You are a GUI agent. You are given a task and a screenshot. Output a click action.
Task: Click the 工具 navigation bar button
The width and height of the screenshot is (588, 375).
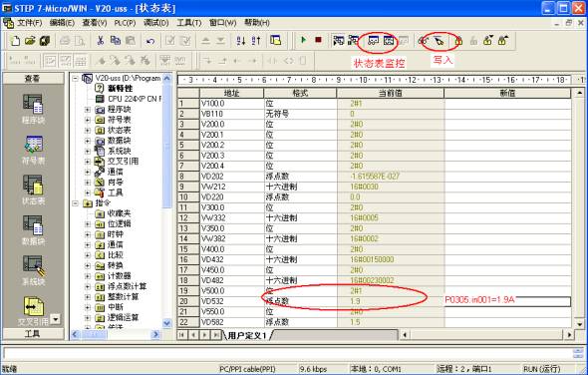coord(33,334)
